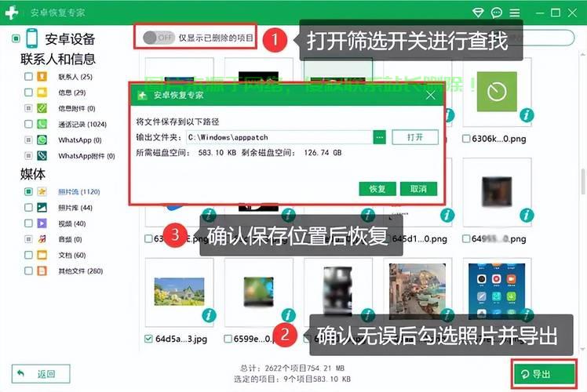Viewport: 587px width, 392px height.
Task: Click the browse folder ellipsis button
Action: (380, 137)
